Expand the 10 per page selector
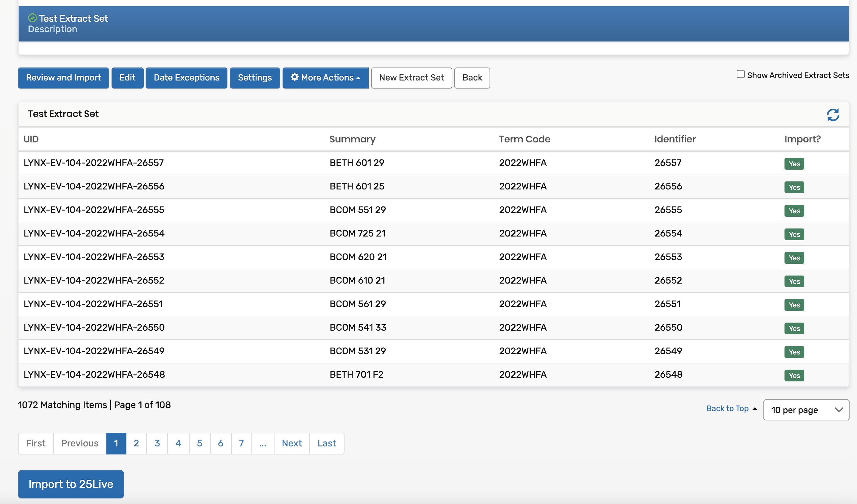857x504 pixels. (x=806, y=410)
